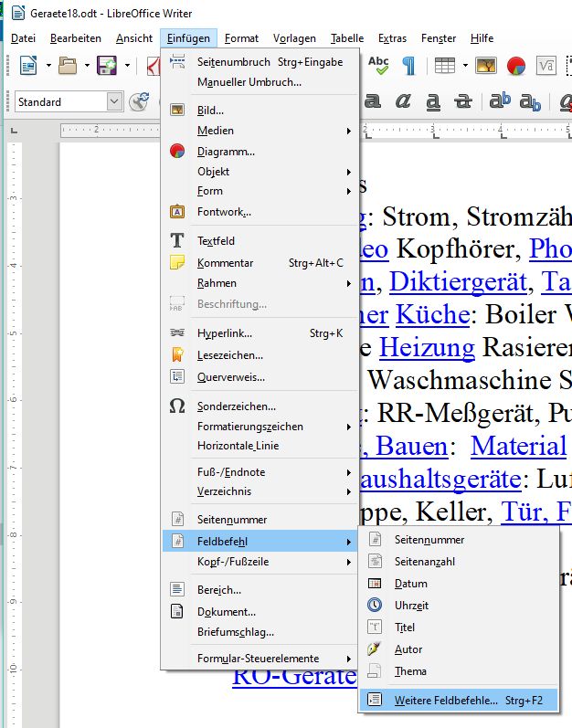The width and height of the screenshot is (572, 728).
Task: Choose Querverweis... entry
Action: [x=260, y=377]
